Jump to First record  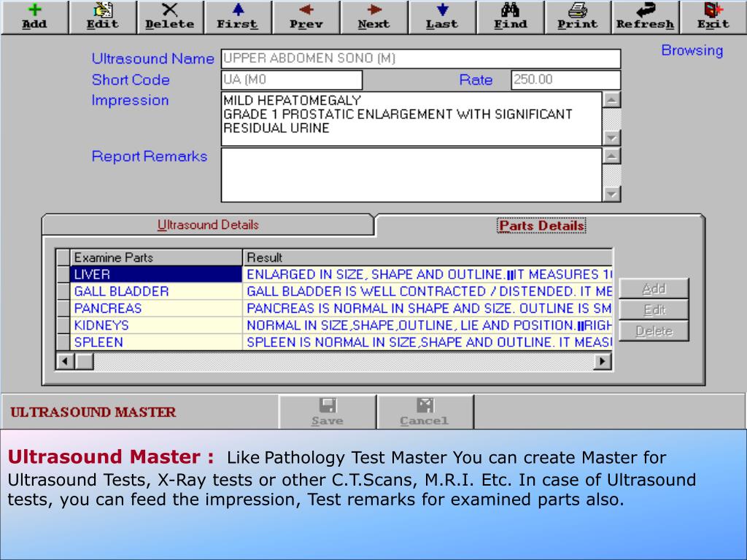pyautogui.click(x=238, y=17)
